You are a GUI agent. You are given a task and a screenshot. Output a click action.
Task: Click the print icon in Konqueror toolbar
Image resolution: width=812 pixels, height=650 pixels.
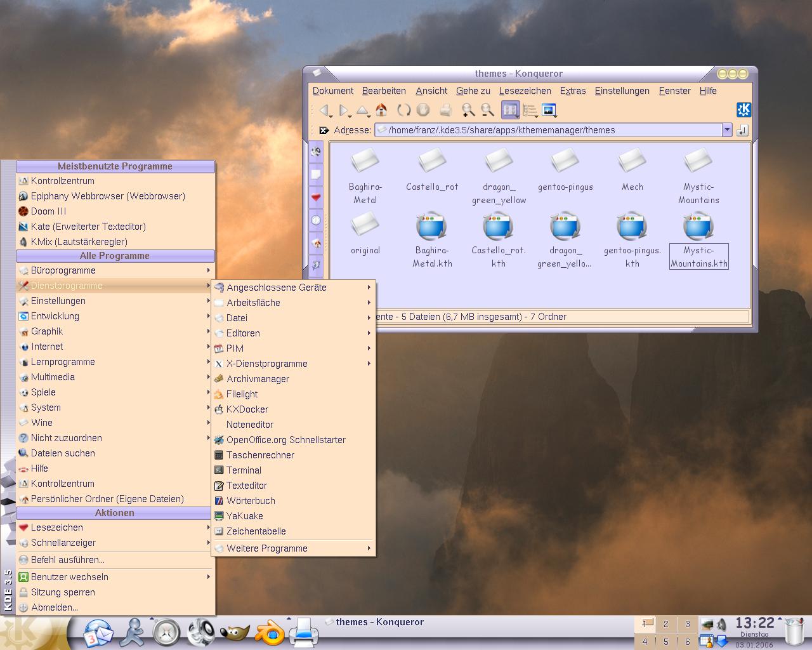(x=446, y=110)
